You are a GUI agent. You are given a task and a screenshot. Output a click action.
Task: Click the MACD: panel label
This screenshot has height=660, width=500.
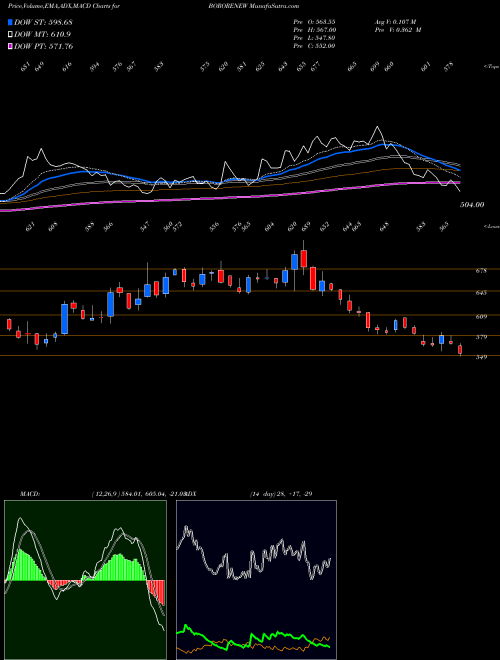coord(30,494)
